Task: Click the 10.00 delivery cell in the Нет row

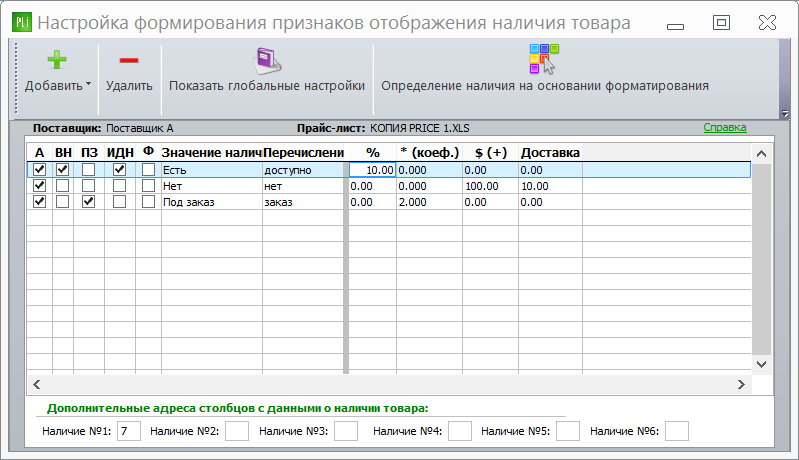Action: coord(550,186)
